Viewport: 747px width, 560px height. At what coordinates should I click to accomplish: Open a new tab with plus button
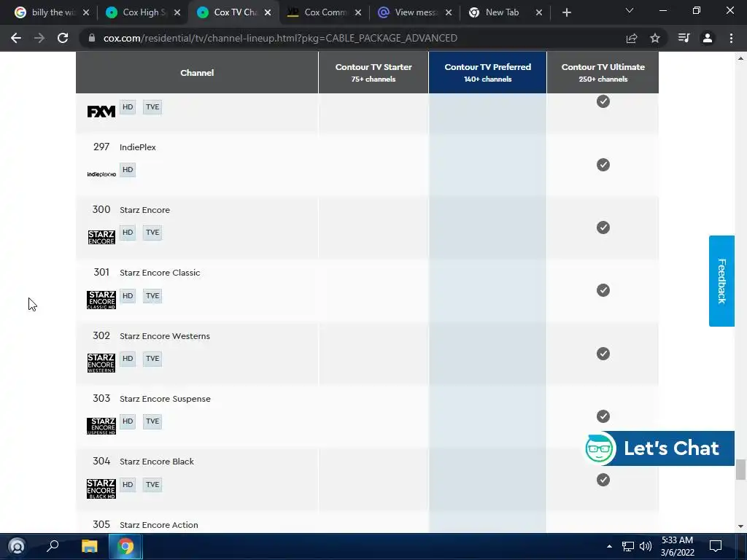(x=566, y=12)
